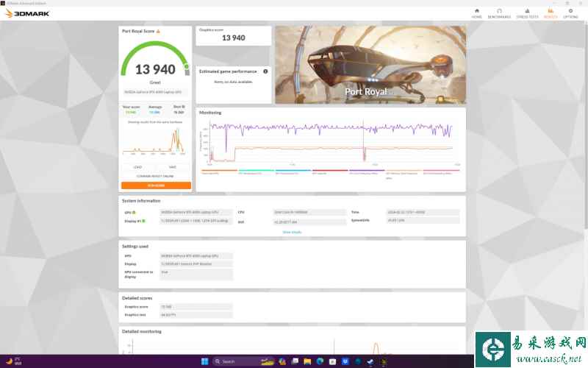Toggle the blue legend item under Monitoring
This screenshot has height=368, width=588.
click(x=293, y=172)
